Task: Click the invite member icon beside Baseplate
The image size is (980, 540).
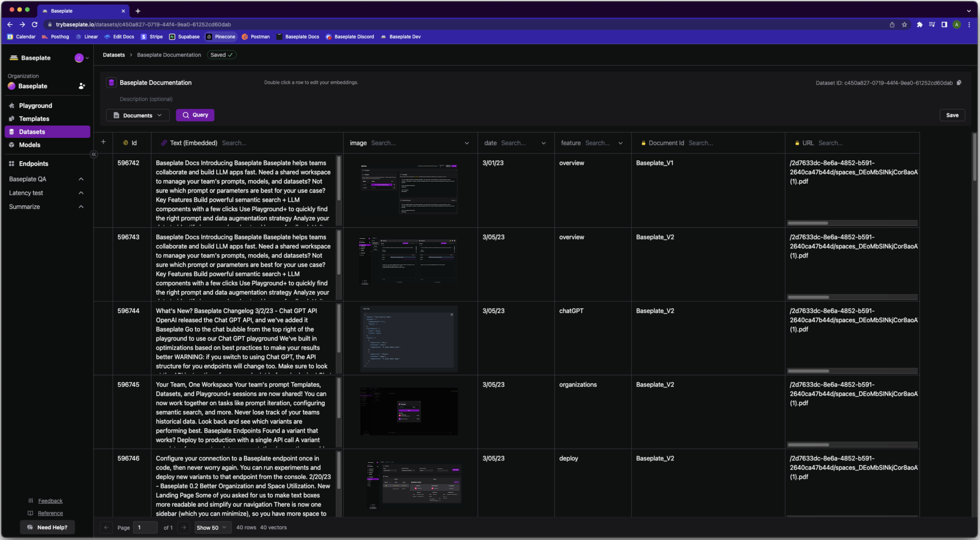Action: (81, 86)
